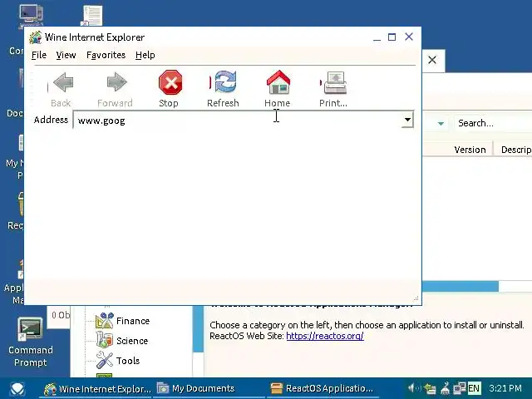Click the greyed Forward arrow icon
532x399 pixels.
tap(116, 81)
